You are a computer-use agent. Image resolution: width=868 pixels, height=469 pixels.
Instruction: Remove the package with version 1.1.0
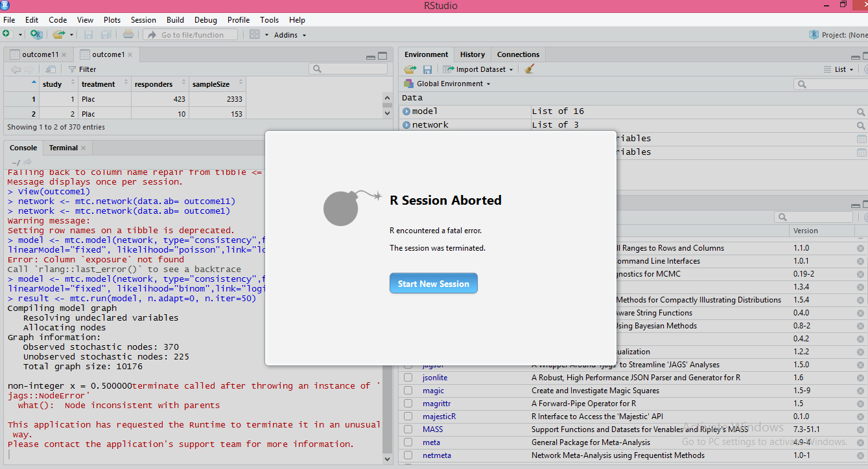coord(860,248)
